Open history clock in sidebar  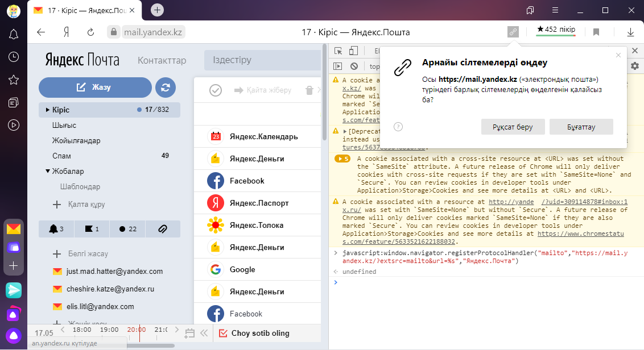tap(14, 57)
